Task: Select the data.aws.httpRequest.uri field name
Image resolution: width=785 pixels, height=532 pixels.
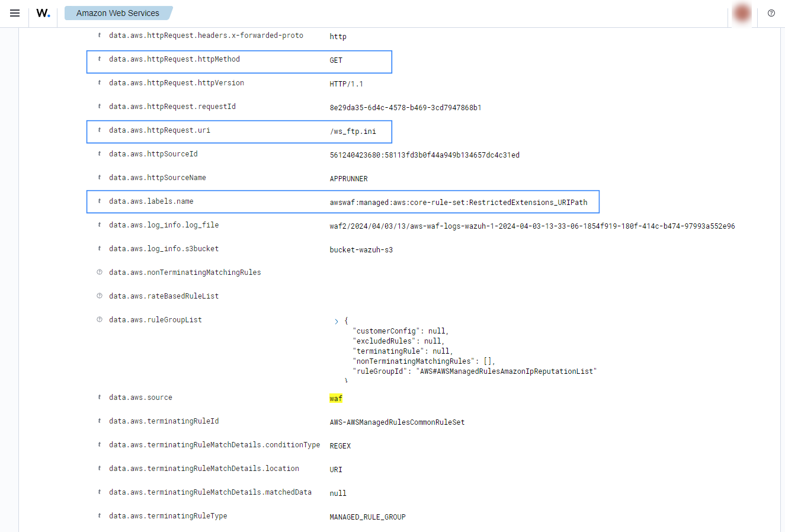Action: 159,130
